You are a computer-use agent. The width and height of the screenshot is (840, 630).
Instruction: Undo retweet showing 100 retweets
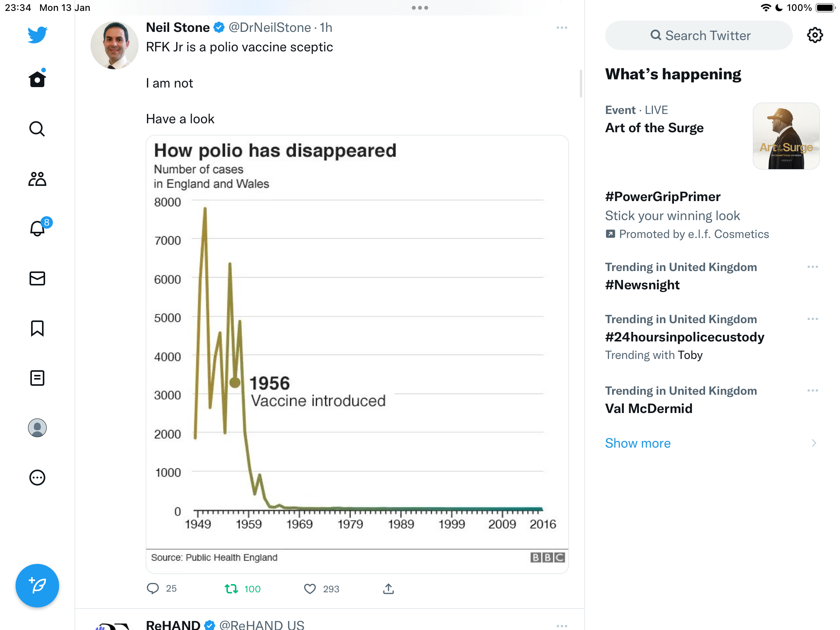click(x=243, y=589)
